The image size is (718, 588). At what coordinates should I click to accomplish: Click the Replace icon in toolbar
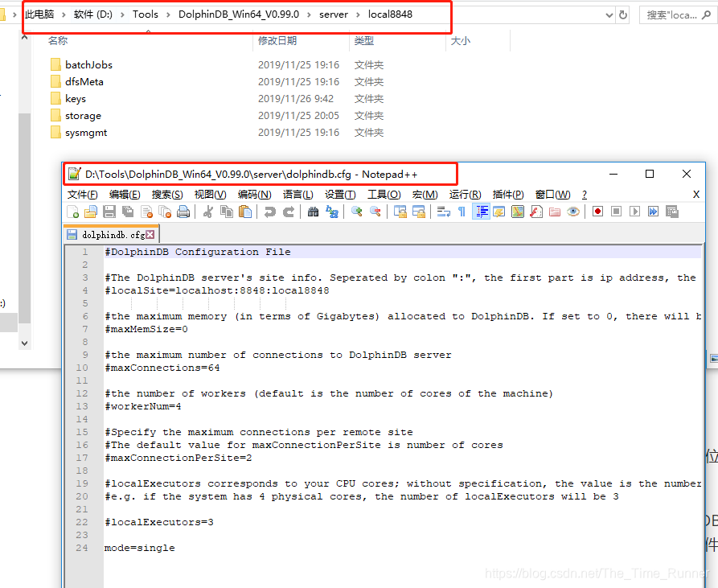[x=332, y=212]
